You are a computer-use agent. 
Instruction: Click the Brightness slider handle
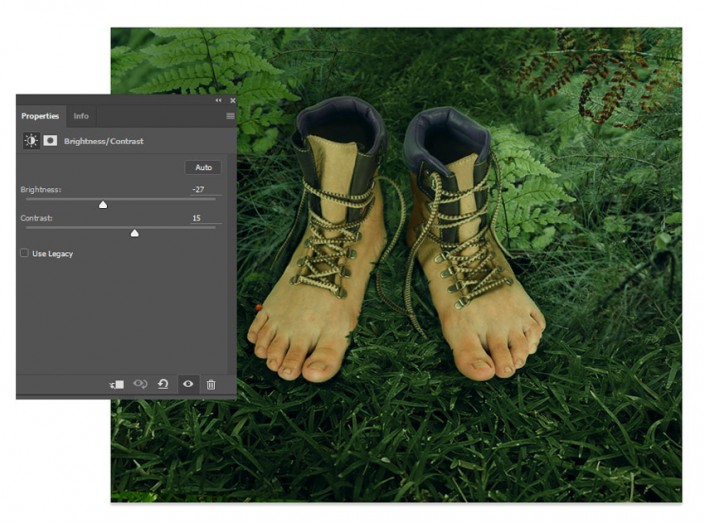103,205
